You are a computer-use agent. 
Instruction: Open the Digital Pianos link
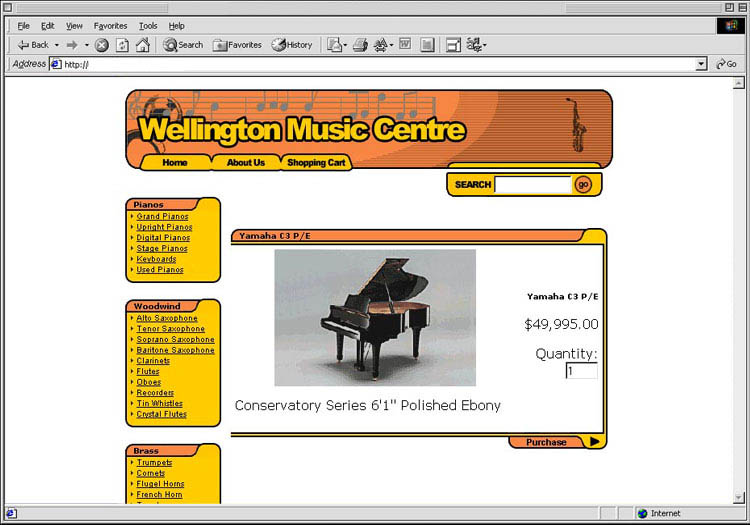(163, 238)
